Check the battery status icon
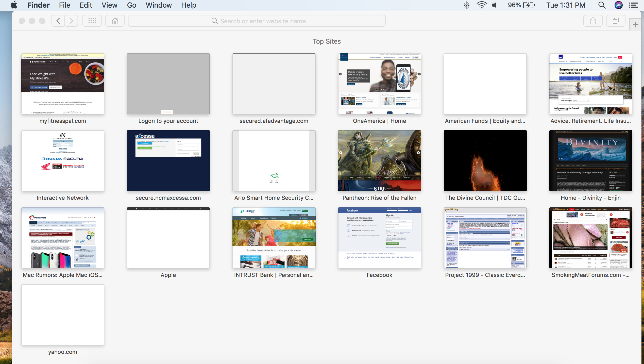 click(529, 5)
